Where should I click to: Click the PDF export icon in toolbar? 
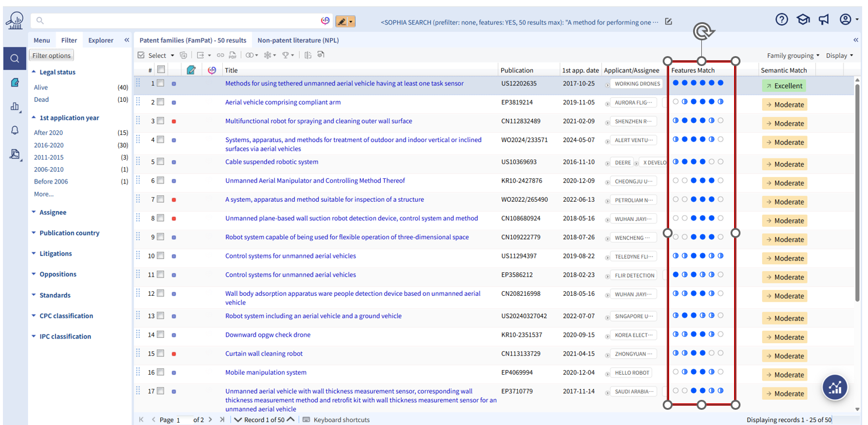coord(233,56)
